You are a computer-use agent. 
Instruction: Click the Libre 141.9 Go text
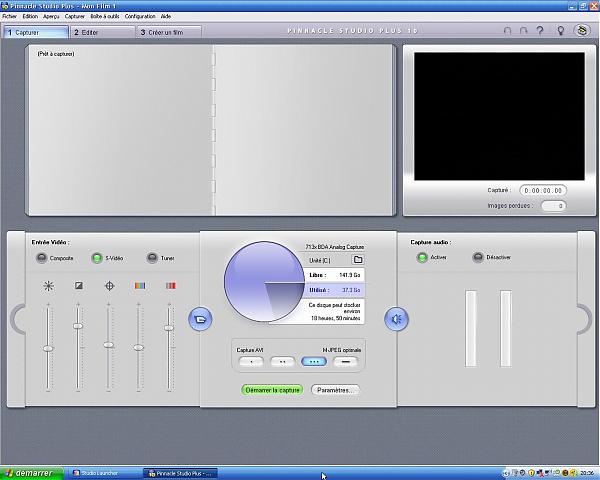click(x=334, y=275)
